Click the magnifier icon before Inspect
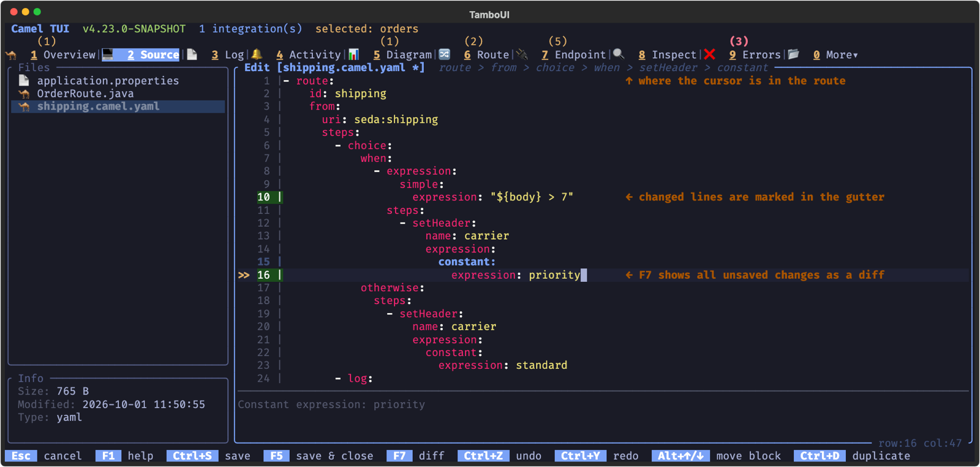980x467 pixels. pyautogui.click(x=619, y=55)
